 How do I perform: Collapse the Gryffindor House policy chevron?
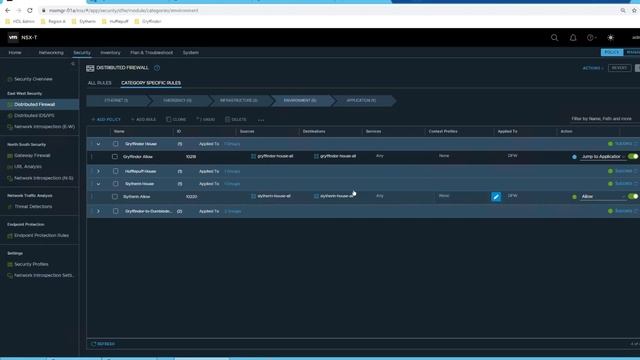click(98, 144)
